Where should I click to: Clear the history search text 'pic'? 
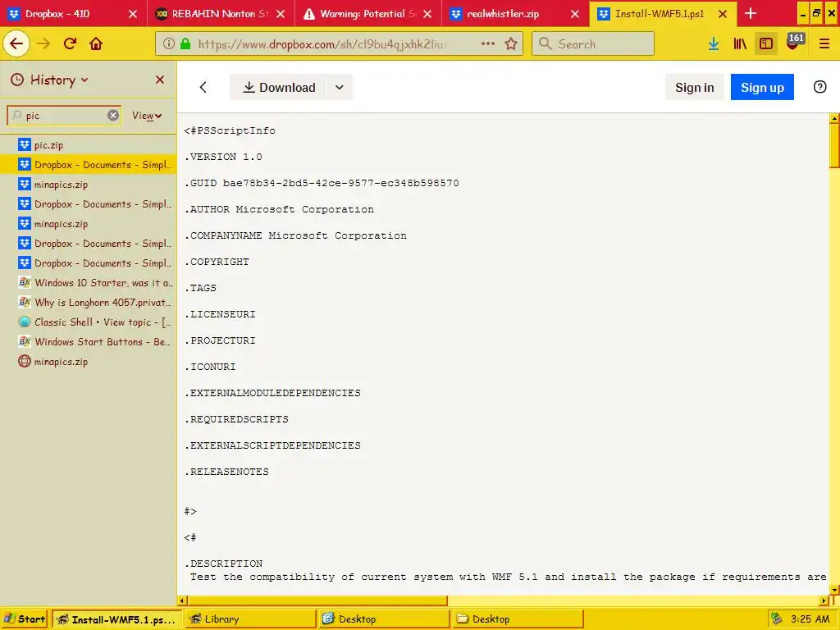pyautogui.click(x=113, y=115)
